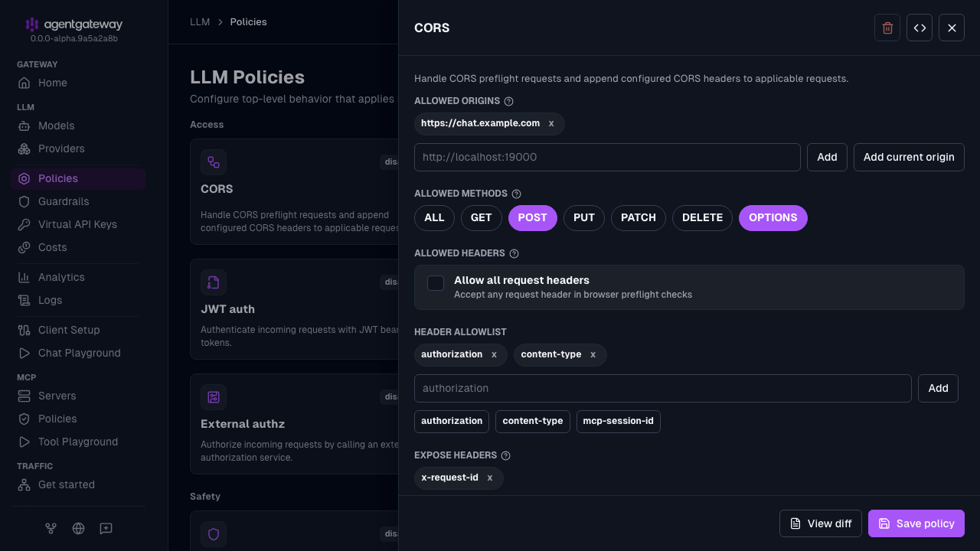The height and width of the screenshot is (551, 980).
Task: Click the Models robot icon
Action: tap(24, 126)
